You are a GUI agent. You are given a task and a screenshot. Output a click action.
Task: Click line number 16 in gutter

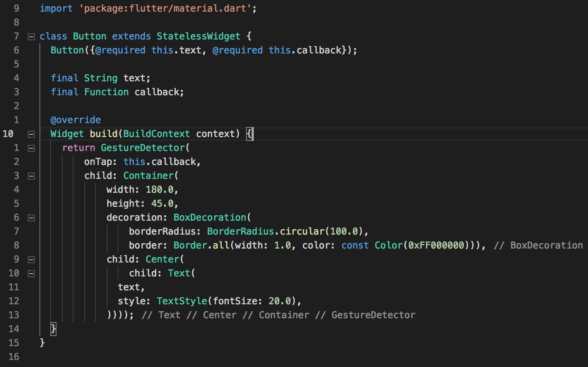pos(14,357)
